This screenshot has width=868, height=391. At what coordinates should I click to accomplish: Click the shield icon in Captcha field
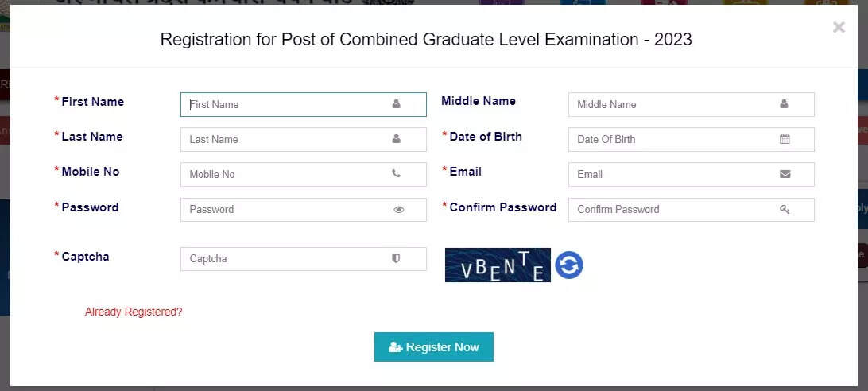pyautogui.click(x=396, y=258)
